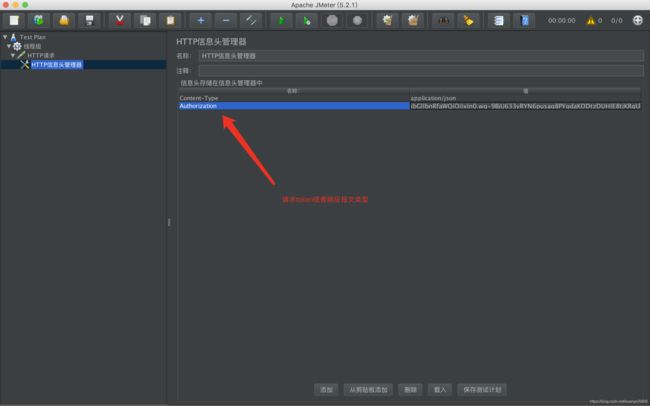The width and height of the screenshot is (650, 406).
Task: Collapse the Test Plan tree node
Action: [5, 37]
